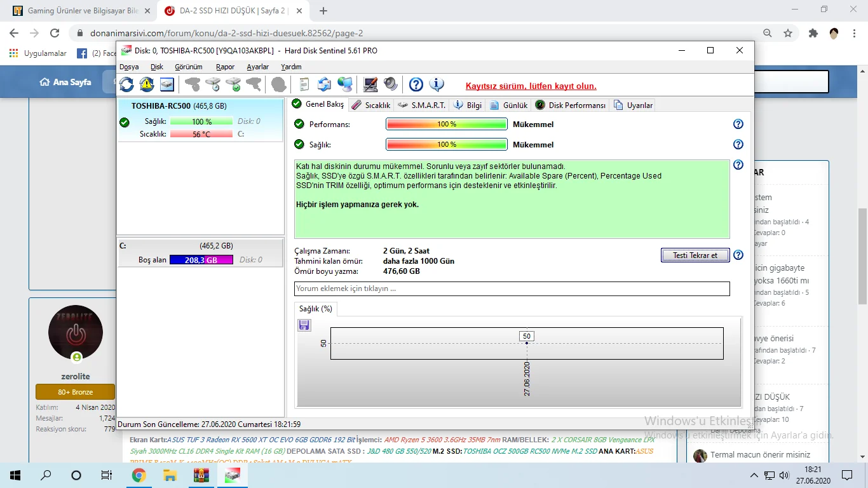Click the send report by e-mail icon
This screenshot has width=868, height=488.
325,85
